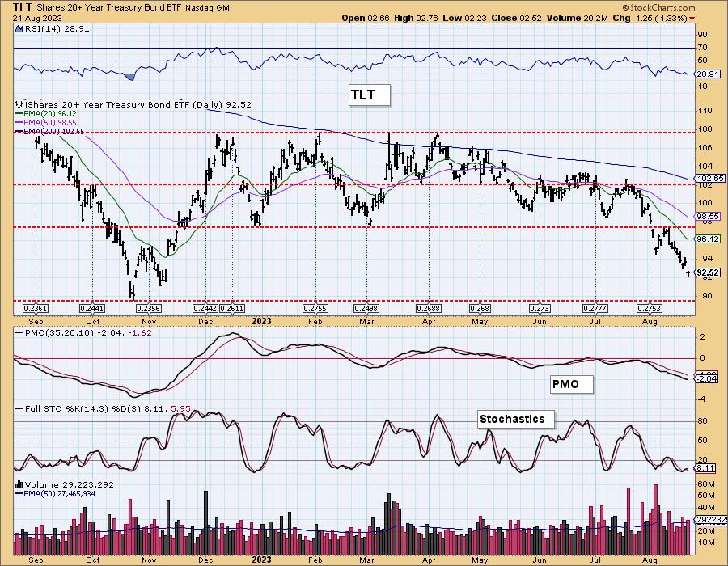Click the header title "iShares 20+ Year Treasury Bond ETF" beside the TLT ticker
Viewport: 728px width, 566px height.
point(108,8)
